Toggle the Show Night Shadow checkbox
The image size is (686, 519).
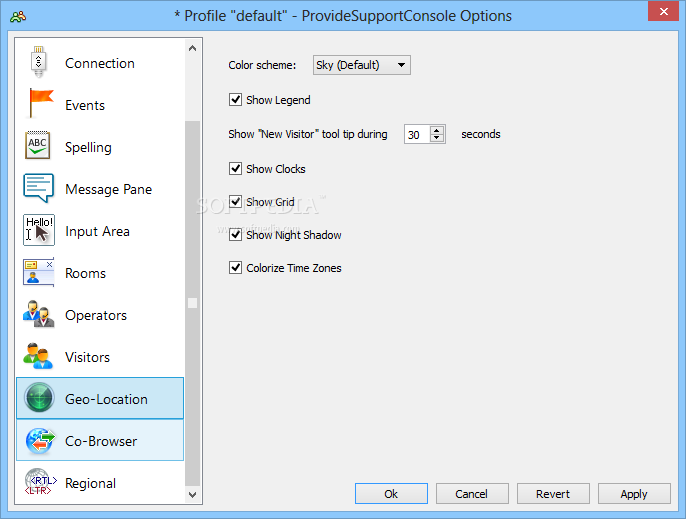click(235, 235)
